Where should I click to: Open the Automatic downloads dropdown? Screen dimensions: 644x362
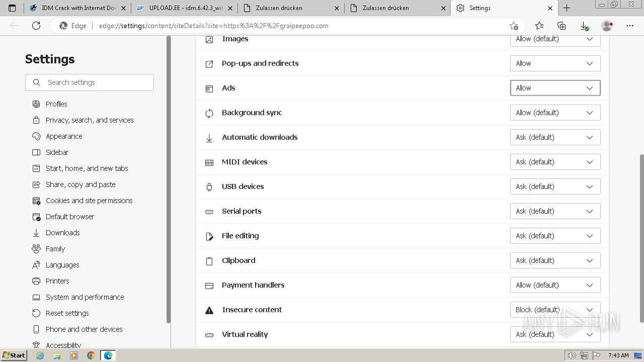coord(555,137)
